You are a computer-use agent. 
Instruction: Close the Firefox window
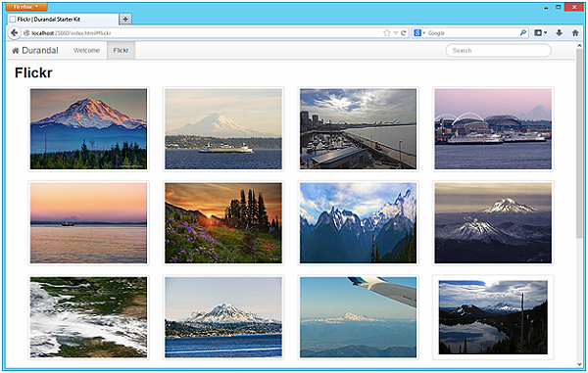tap(574, 7)
